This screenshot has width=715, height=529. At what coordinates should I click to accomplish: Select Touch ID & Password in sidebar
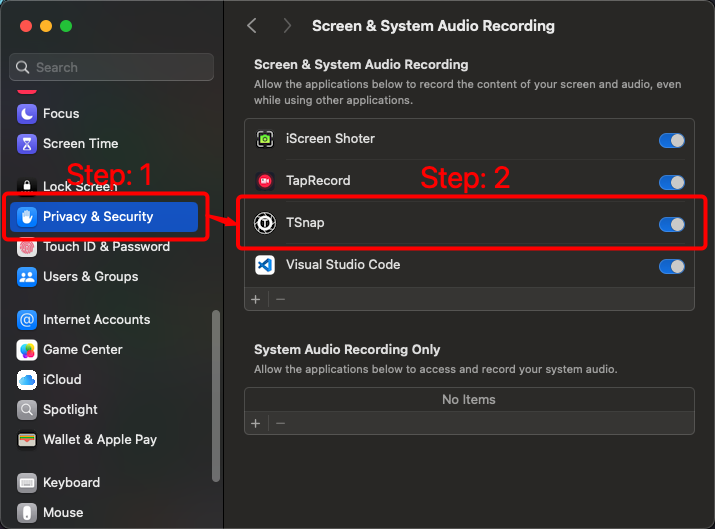(105, 246)
